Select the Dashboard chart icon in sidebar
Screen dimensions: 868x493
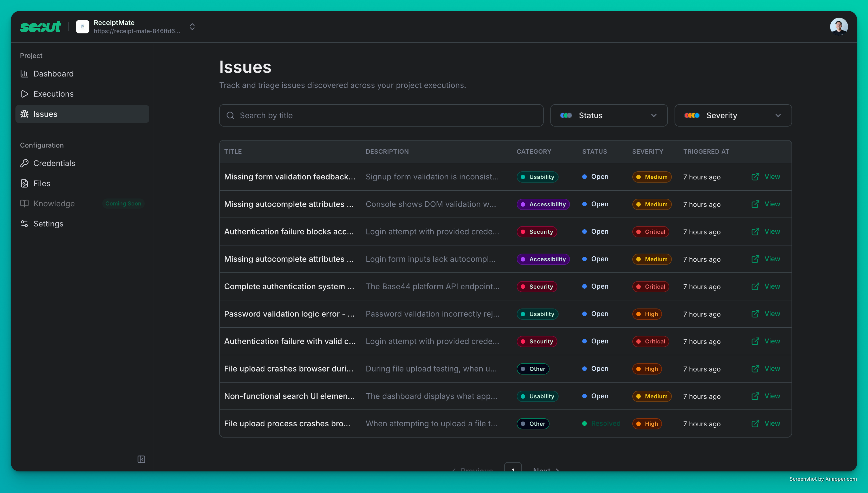pyautogui.click(x=24, y=73)
